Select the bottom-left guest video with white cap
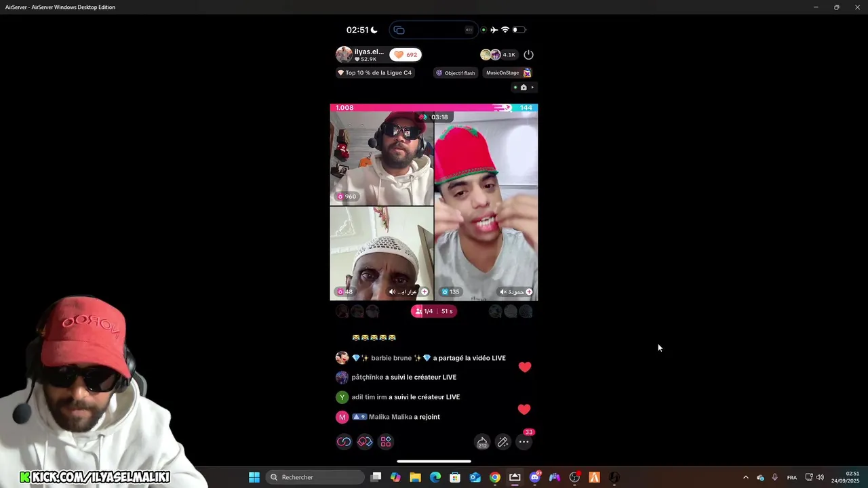 click(x=382, y=253)
